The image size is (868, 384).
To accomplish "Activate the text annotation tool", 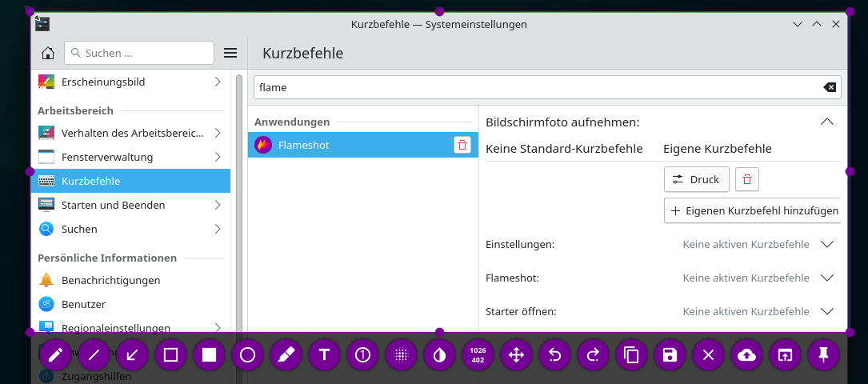I will pos(324,354).
